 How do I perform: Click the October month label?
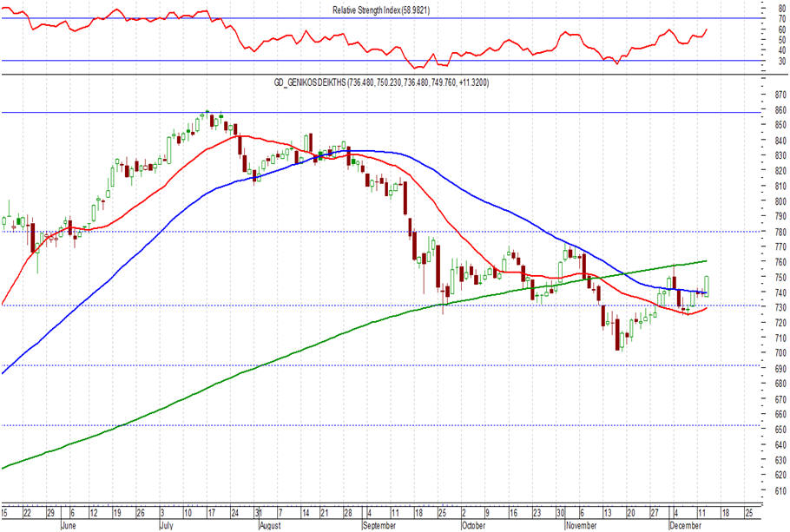pos(473,525)
